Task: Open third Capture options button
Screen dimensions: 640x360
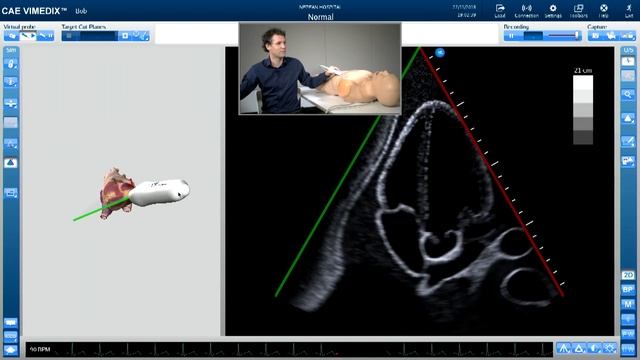Action: pyautogui.click(x=628, y=36)
